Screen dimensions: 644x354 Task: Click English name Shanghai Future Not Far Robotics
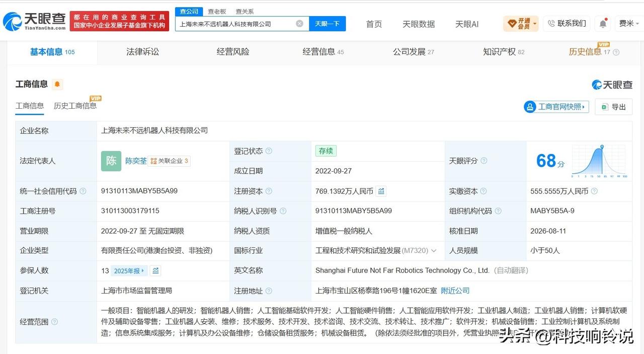[x=403, y=270]
